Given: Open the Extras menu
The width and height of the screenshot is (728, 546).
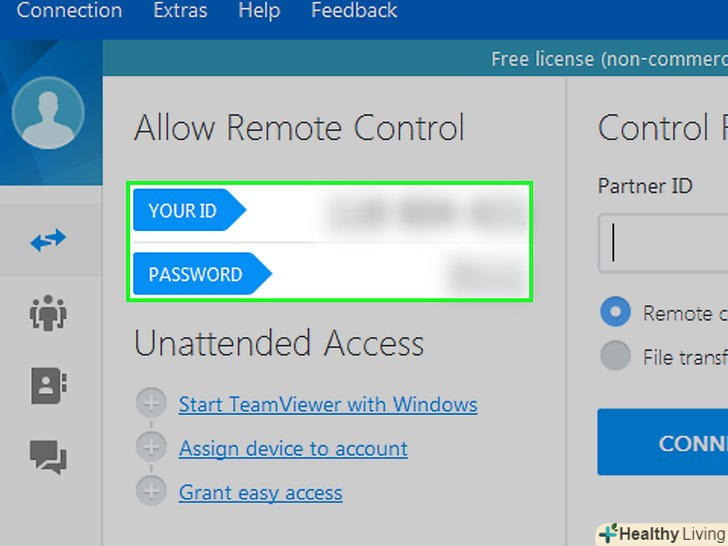Looking at the screenshot, I should point(180,12).
